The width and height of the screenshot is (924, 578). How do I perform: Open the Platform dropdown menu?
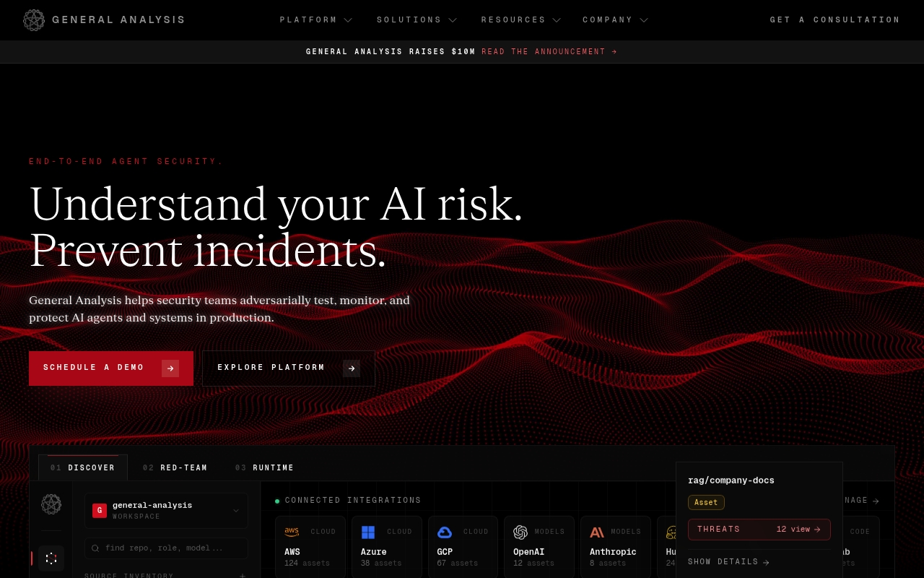[x=316, y=20]
